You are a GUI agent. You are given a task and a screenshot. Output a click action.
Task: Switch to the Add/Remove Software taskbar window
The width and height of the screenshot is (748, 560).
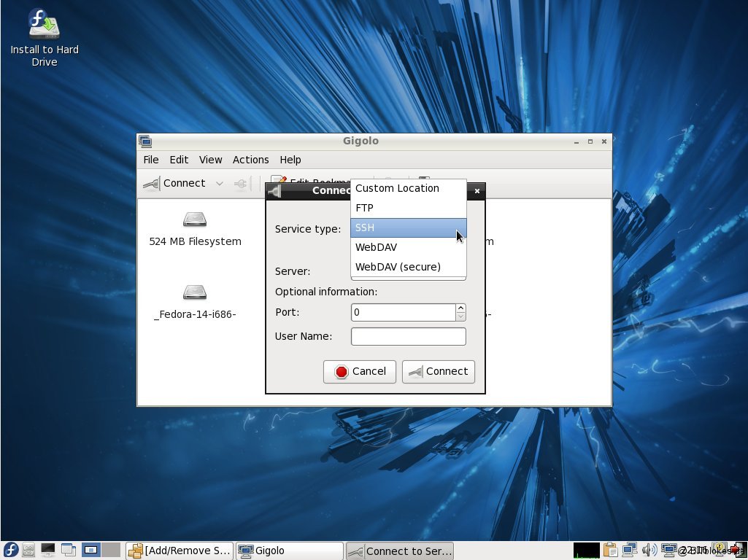click(x=180, y=551)
